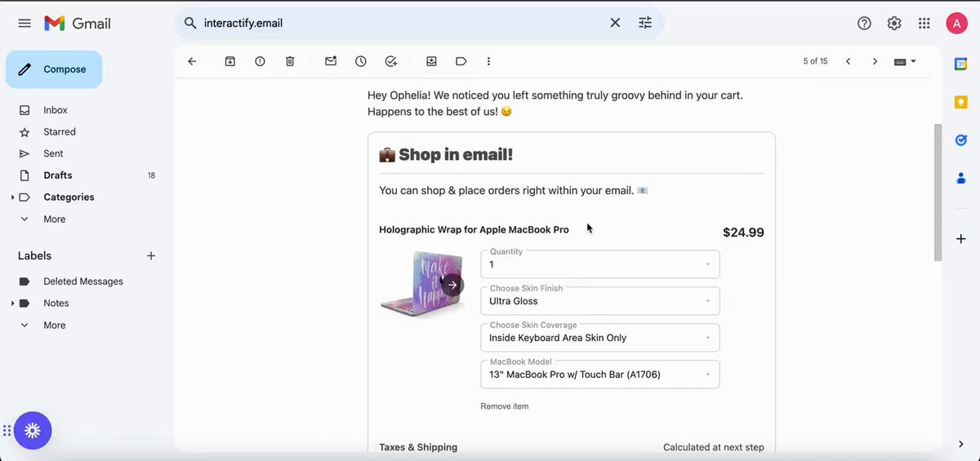Image resolution: width=980 pixels, height=461 pixels.
Task: Open the More three-dot menu
Action: click(488, 61)
